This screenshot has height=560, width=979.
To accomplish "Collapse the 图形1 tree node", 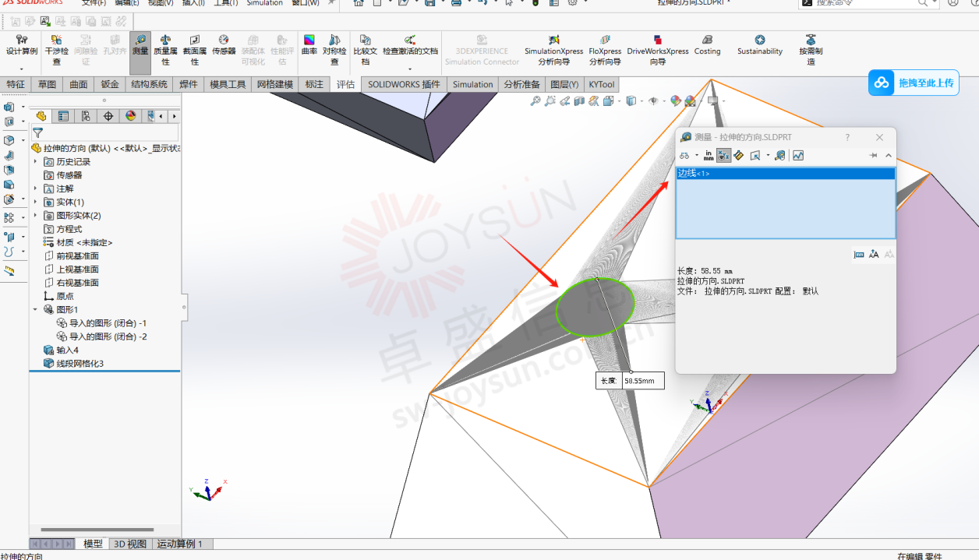I will 35,309.
